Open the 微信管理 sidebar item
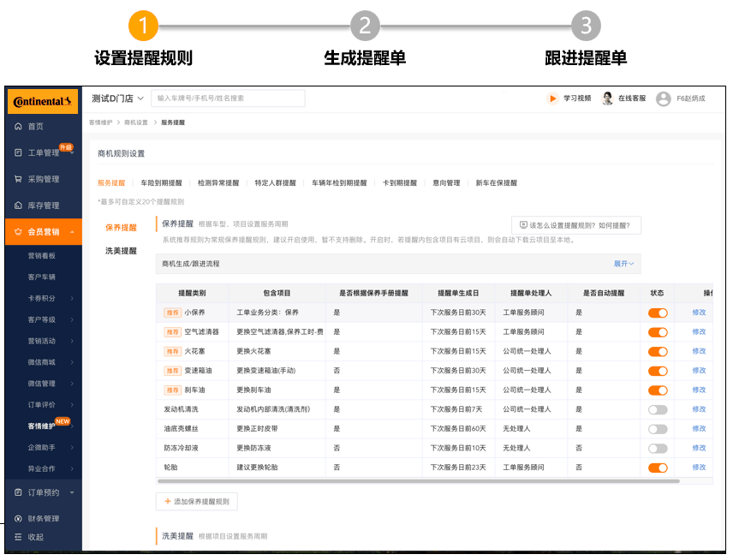The height and width of the screenshot is (560, 733). click(x=42, y=384)
